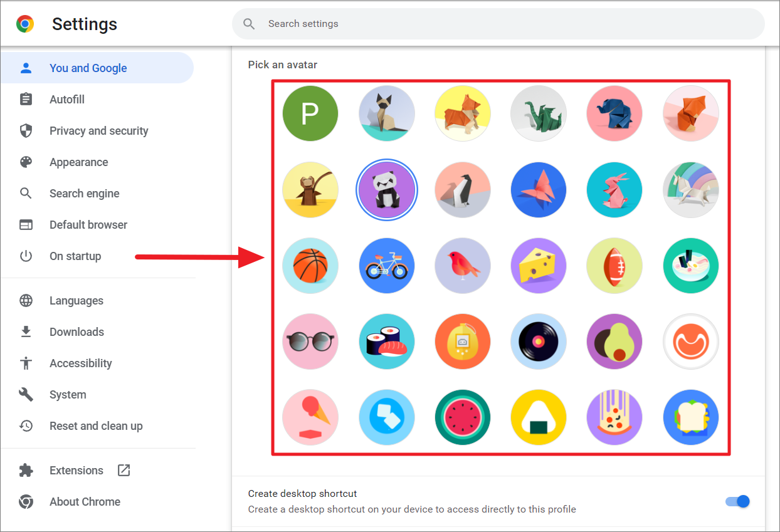Pick the ice cubes avatar

point(387,417)
